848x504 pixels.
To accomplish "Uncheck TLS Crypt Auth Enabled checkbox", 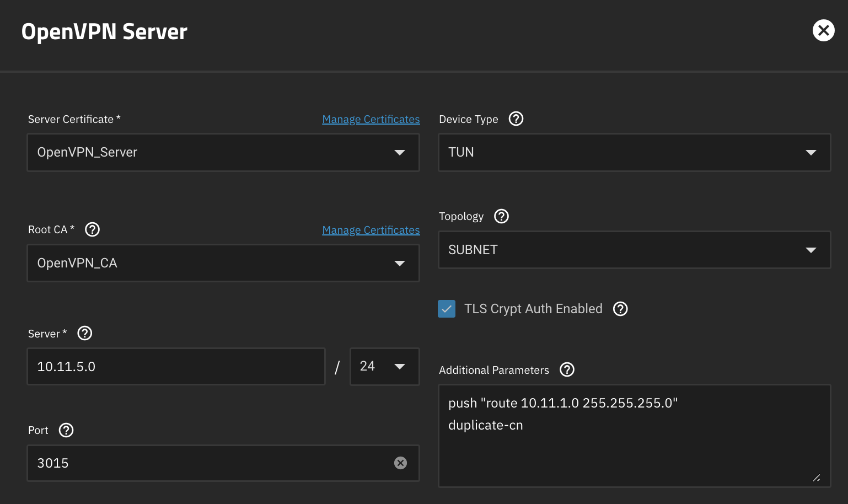I will tap(447, 309).
